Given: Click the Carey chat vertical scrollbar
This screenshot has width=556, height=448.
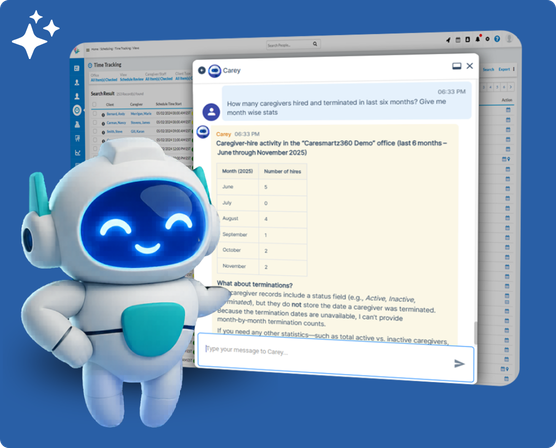Looking at the screenshot, I should [475, 332].
